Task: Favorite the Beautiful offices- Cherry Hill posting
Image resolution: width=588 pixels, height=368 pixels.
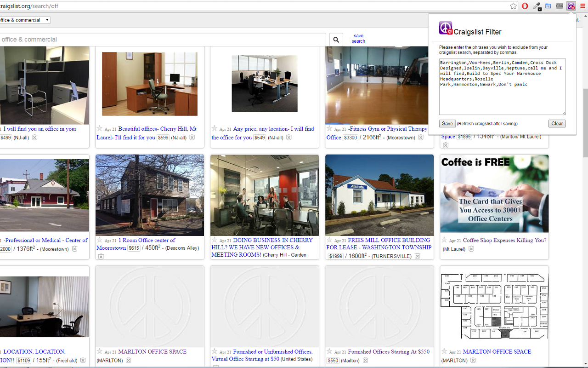Action: (x=100, y=128)
